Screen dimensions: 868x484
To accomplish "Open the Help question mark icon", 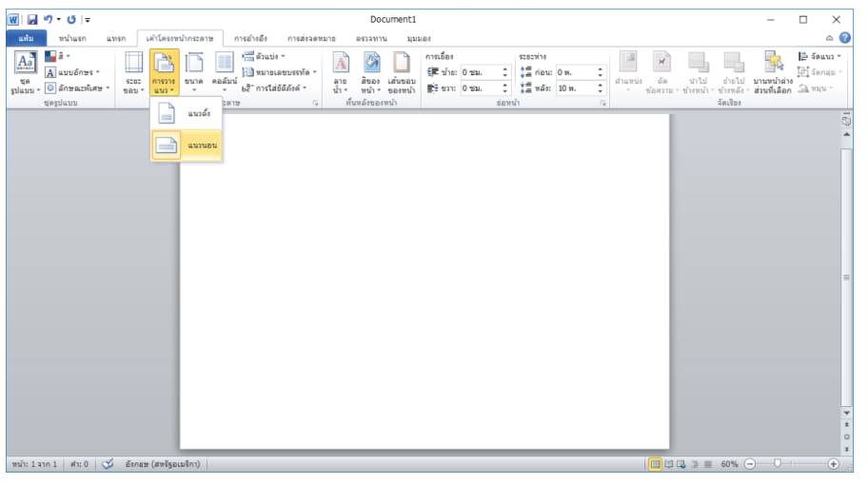I will pos(845,38).
